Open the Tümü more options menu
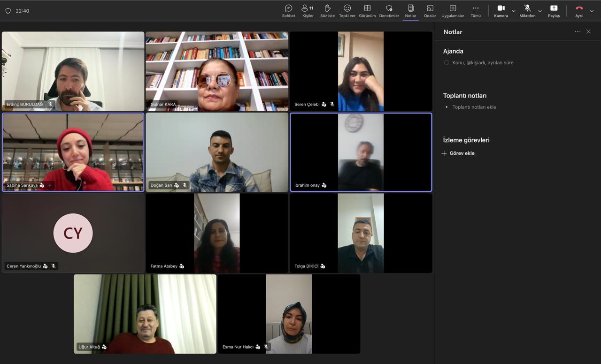Viewport: 601px width, 364px height. click(x=476, y=11)
